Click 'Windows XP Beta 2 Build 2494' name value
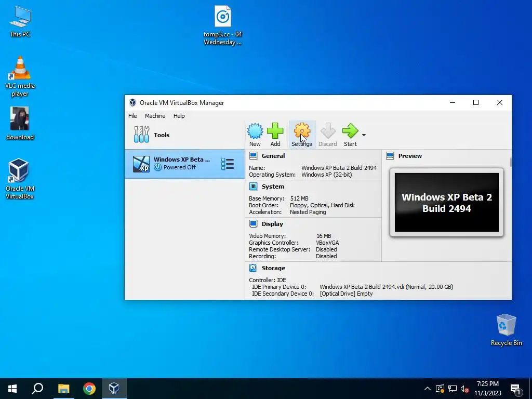This screenshot has height=399, width=532. (x=339, y=168)
